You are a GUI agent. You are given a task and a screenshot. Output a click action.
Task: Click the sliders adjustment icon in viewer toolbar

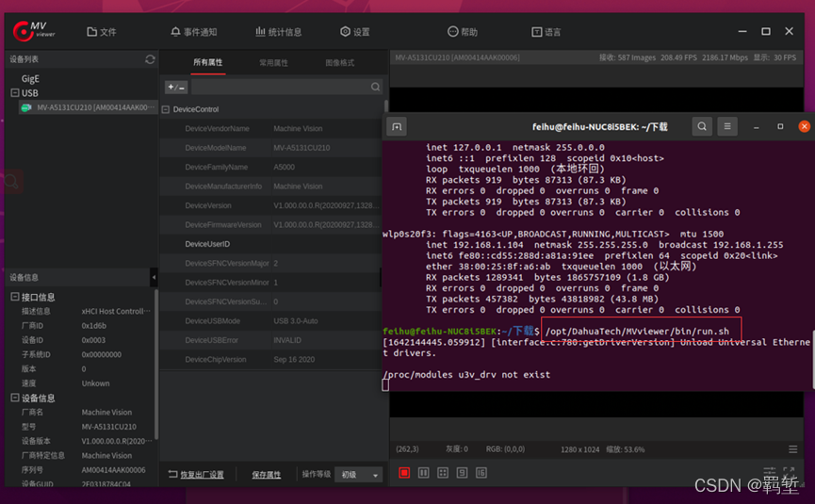770,471
